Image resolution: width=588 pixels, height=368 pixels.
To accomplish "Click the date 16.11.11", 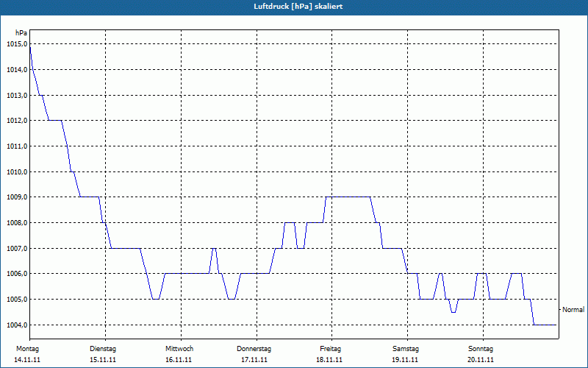I will click(179, 360).
